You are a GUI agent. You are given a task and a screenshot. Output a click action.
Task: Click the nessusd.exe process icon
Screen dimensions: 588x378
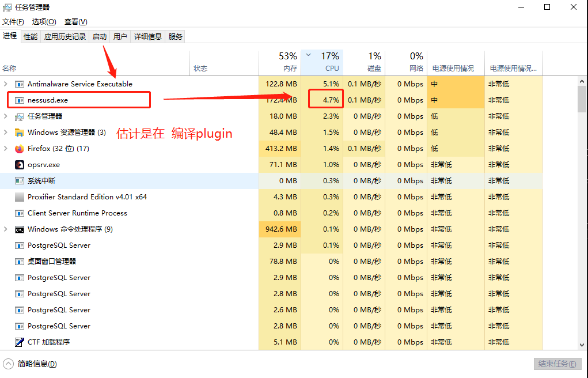pos(20,100)
